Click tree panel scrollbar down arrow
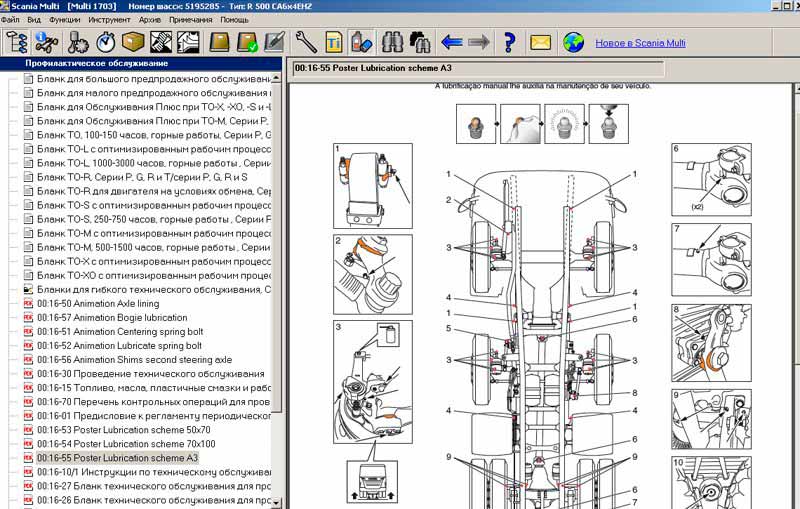The height and width of the screenshot is (509, 800). coord(276,503)
